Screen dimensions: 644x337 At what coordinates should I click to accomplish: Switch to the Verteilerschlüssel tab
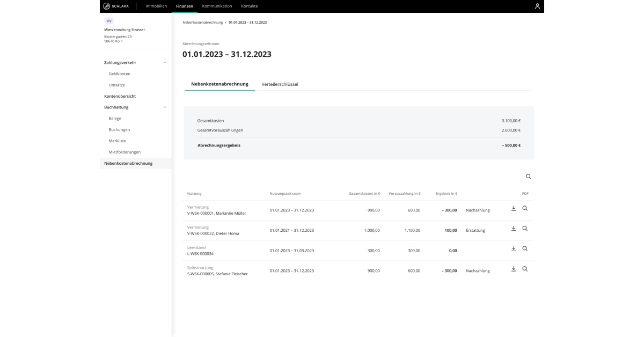click(280, 84)
